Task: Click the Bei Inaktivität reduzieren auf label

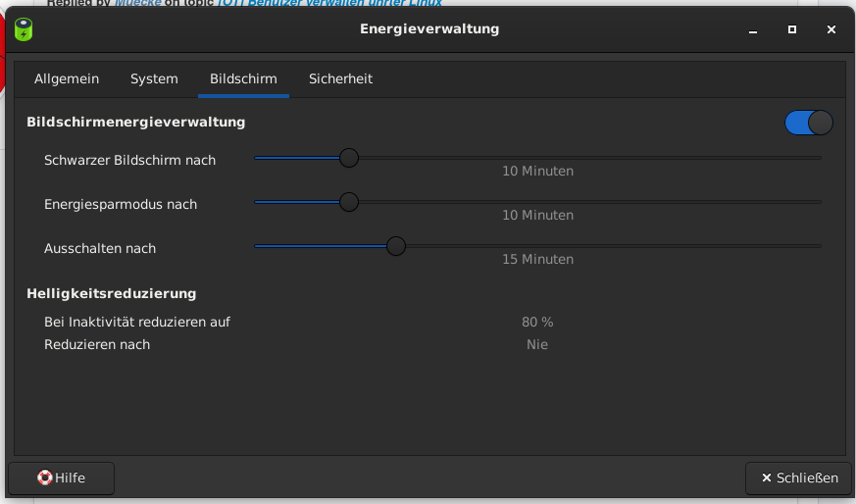Action: pyautogui.click(x=137, y=323)
